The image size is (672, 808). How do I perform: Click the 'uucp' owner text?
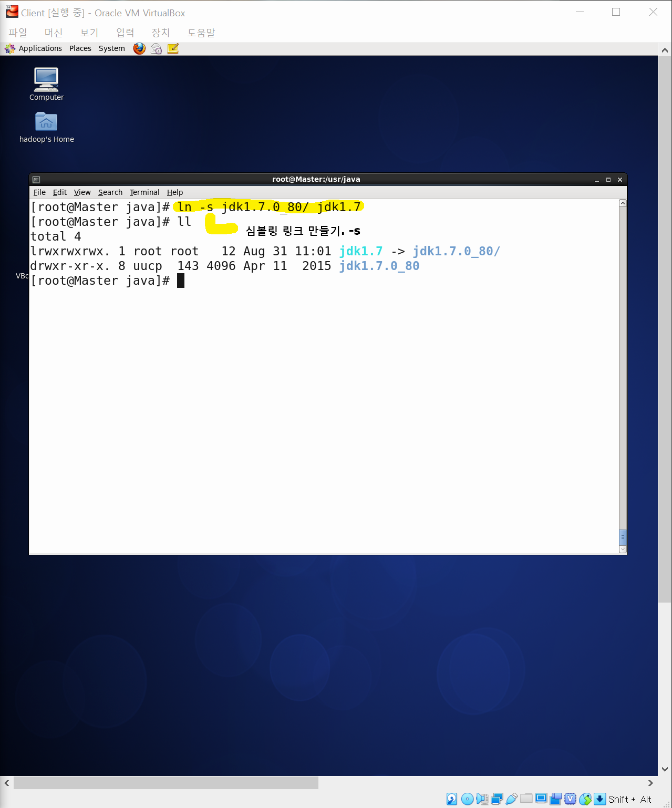click(x=148, y=266)
